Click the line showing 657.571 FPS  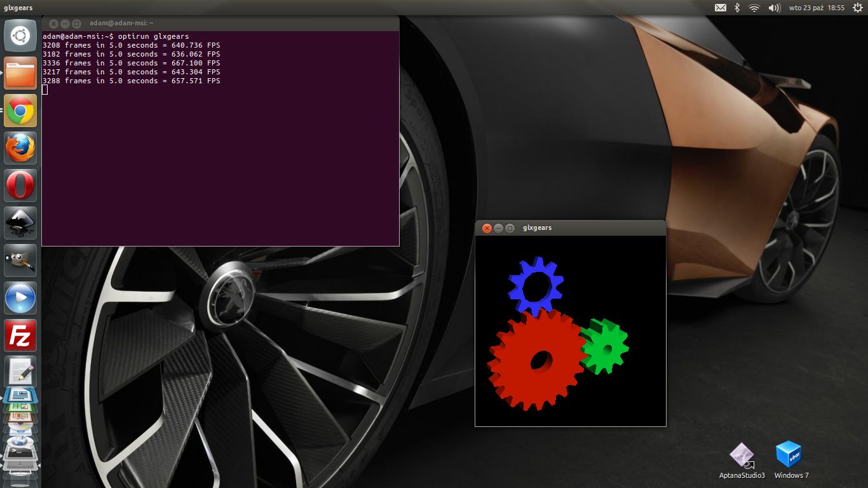(132, 81)
